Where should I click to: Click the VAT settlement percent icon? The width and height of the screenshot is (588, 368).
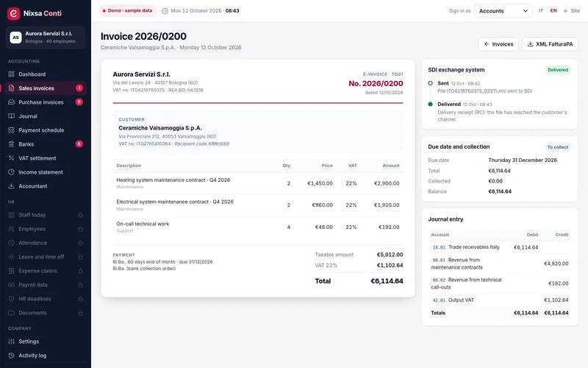tap(11, 158)
